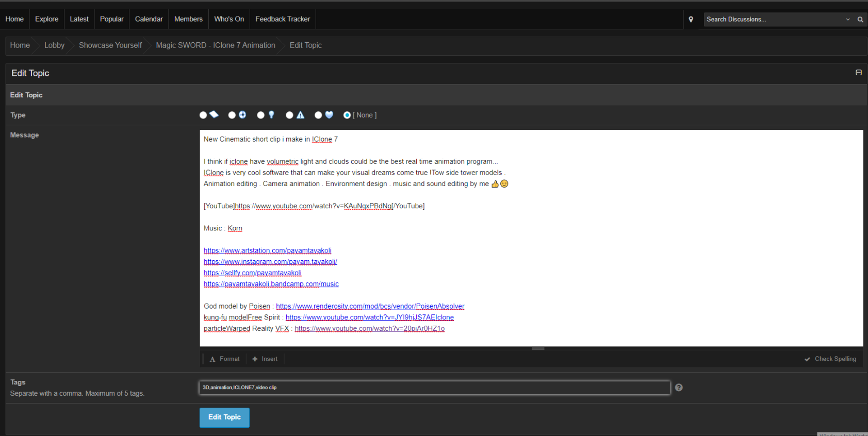
Task: Go to Magic SWORD - IClone 7 Animation breadcrumb
Action: [216, 45]
